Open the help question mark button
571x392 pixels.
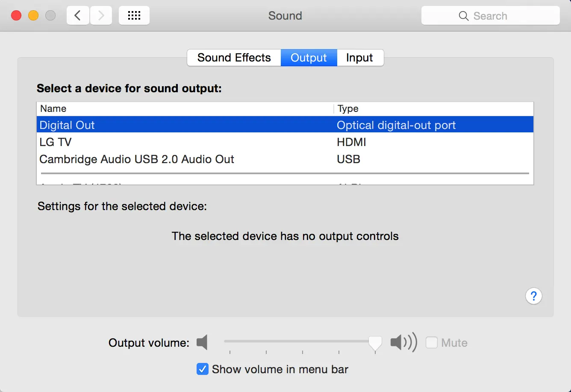[x=533, y=296]
